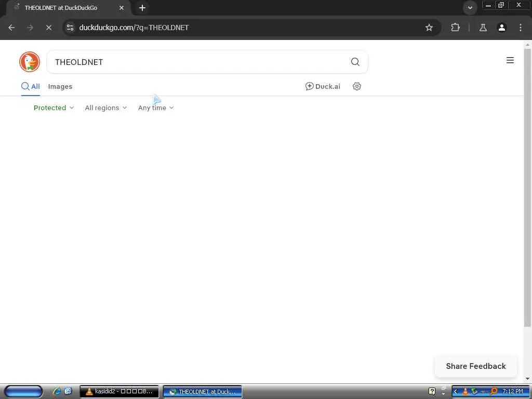Open a new browser tab

pyautogui.click(x=142, y=8)
